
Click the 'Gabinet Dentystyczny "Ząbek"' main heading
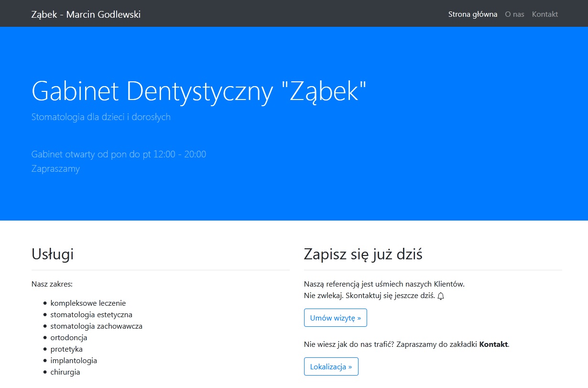[199, 90]
